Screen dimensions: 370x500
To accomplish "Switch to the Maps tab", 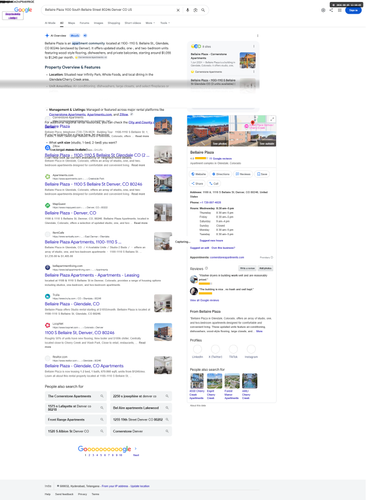I will pos(71,23).
